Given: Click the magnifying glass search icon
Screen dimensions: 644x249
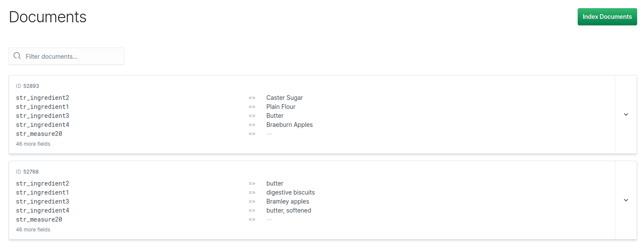Looking at the screenshot, I should coord(17,56).
